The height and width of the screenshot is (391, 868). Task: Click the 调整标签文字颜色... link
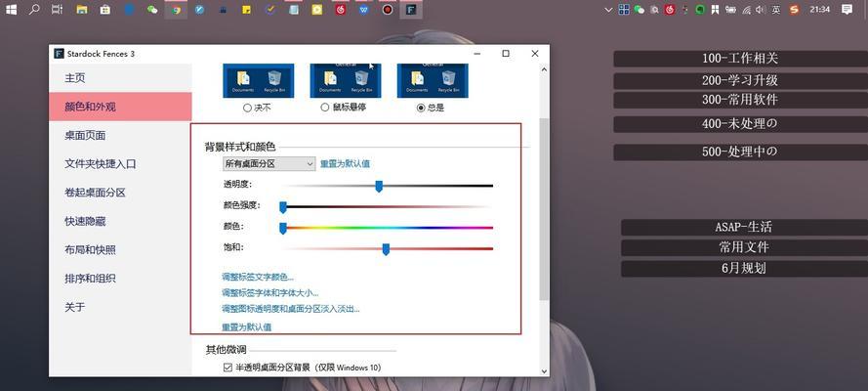[x=258, y=277]
